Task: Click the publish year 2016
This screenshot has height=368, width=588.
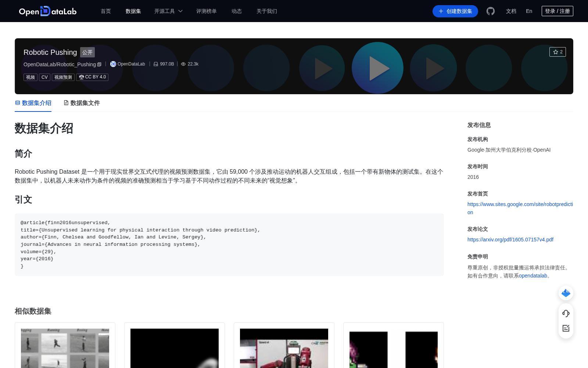Action: pyautogui.click(x=473, y=177)
